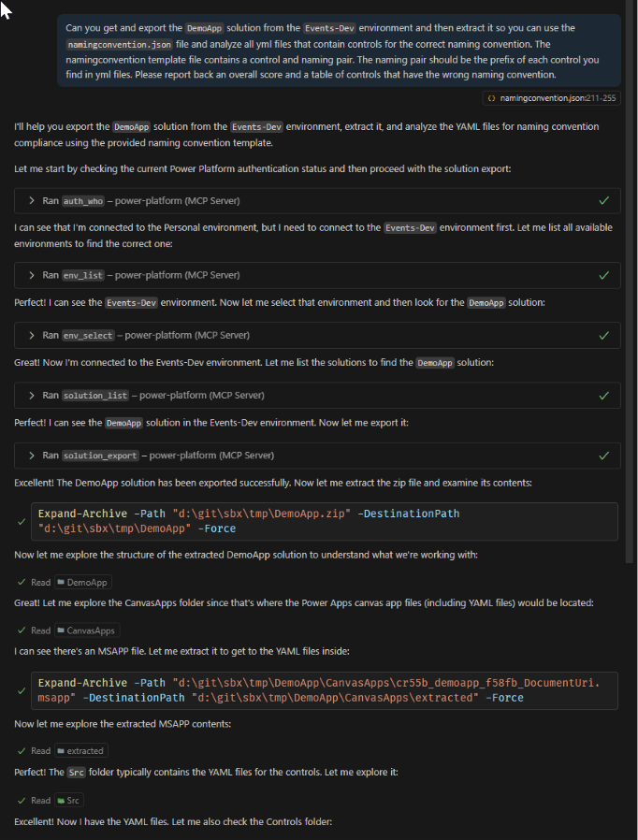The width and height of the screenshot is (638, 840).
Task: Click the vertical scrollbar of the chat
Action: click(631, 282)
